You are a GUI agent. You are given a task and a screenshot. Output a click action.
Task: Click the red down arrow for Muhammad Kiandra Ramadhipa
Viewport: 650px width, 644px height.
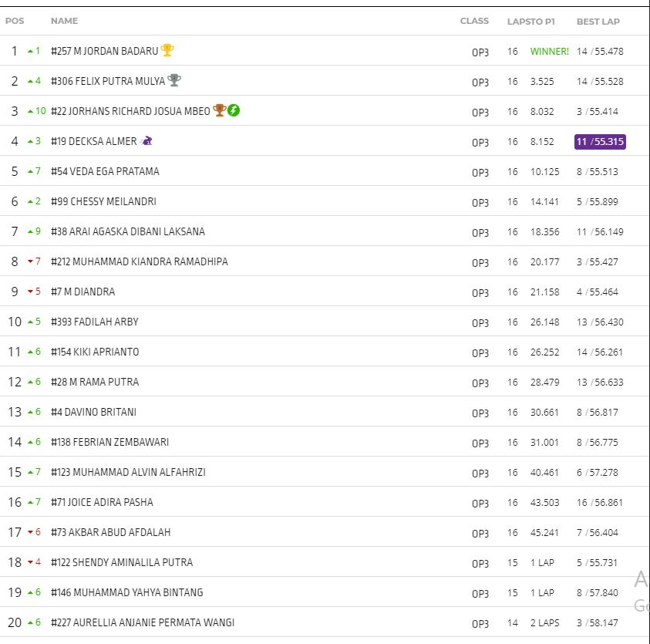pos(31,261)
